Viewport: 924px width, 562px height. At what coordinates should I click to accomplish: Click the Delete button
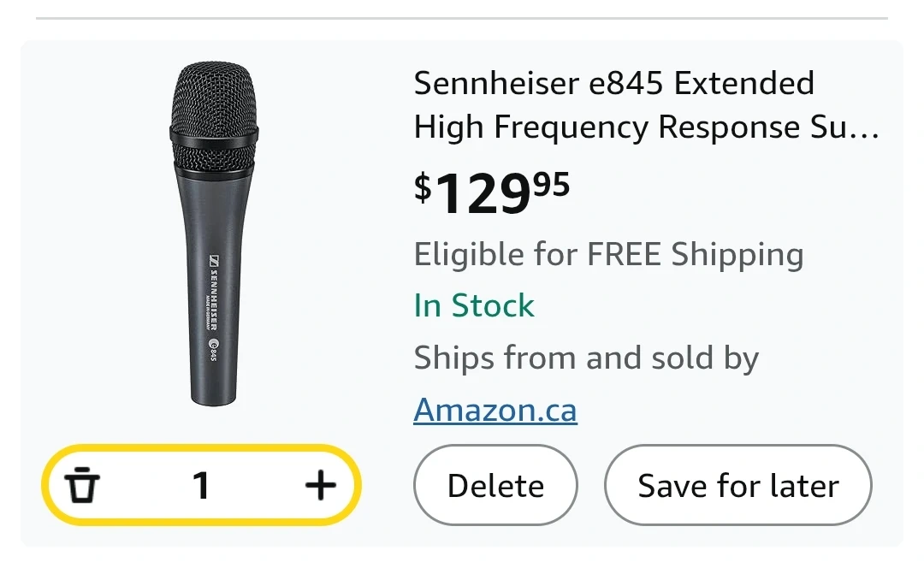(x=495, y=485)
